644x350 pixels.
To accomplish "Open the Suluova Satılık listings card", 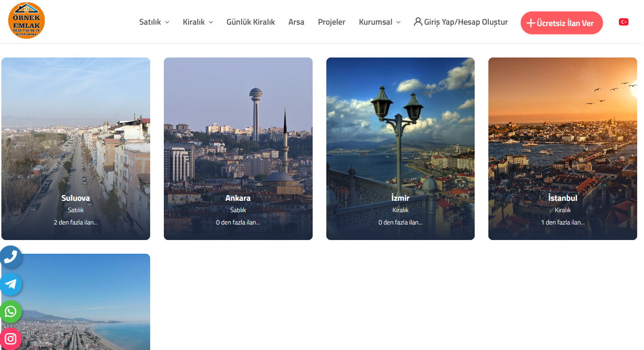I will (x=76, y=149).
